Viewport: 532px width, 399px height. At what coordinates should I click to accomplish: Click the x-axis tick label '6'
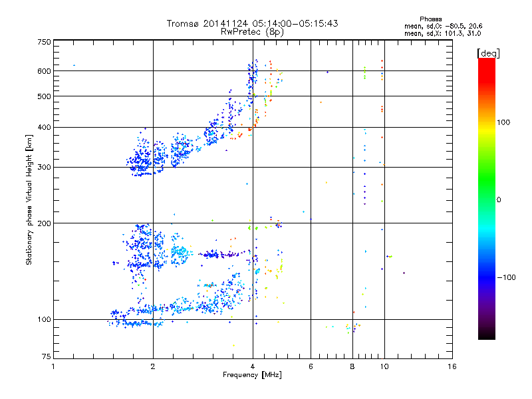click(x=311, y=366)
